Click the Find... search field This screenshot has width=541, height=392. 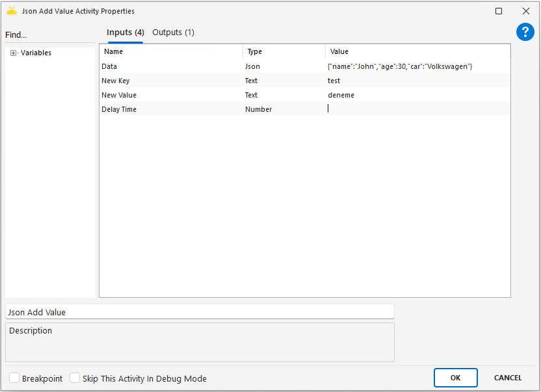[49, 35]
